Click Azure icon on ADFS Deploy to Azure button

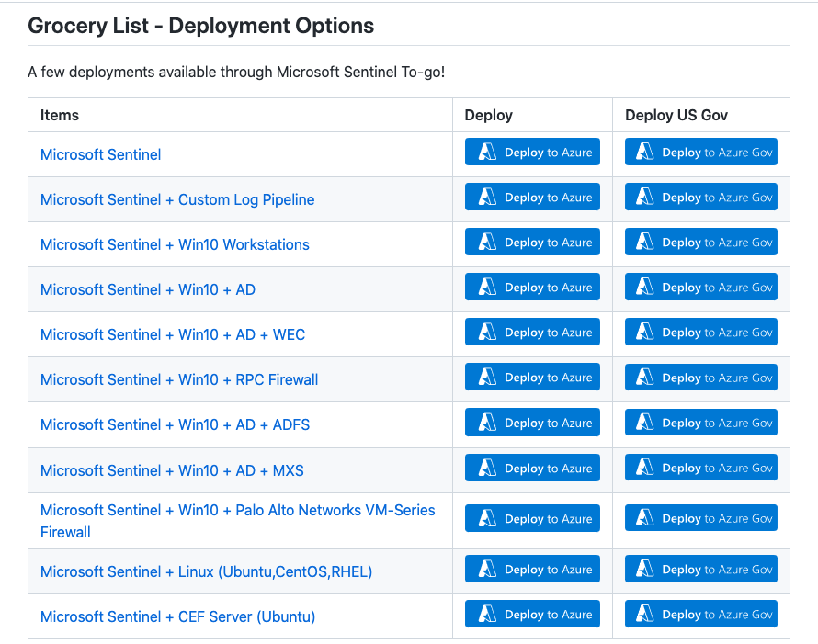[x=486, y=423]
